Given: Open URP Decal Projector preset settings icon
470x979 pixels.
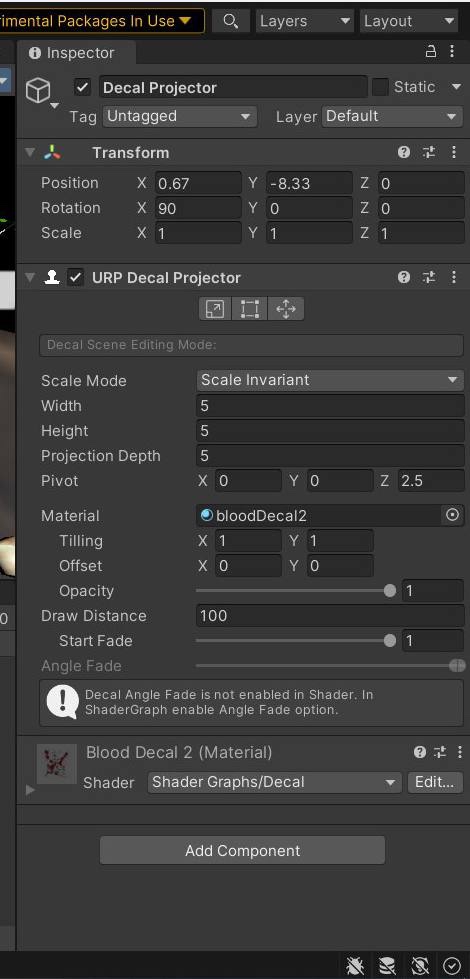Looking at the screenshot, I should pyautogui.click(x=429, y=277).
